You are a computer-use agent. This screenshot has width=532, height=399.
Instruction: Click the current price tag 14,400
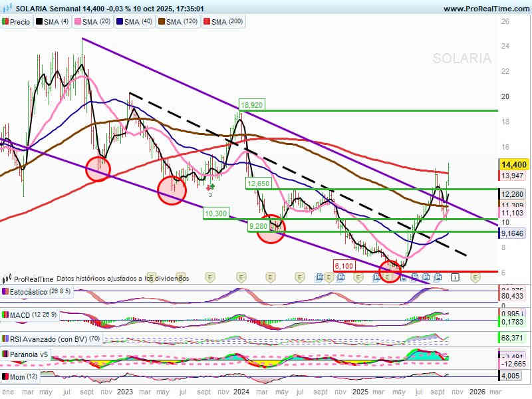click(512, 164)
